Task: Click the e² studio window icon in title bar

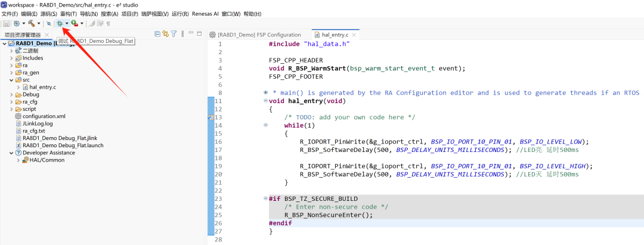Action: [4, 5]
